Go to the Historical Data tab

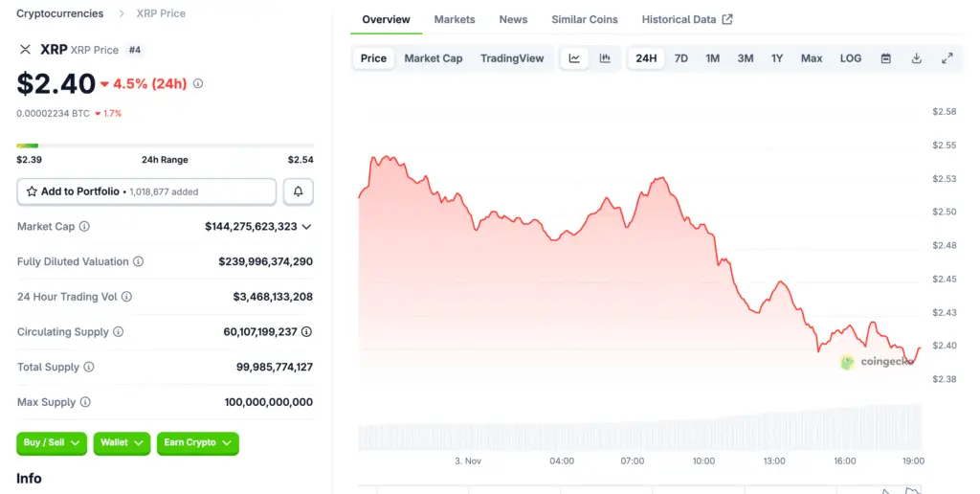[x=686, y=19]
